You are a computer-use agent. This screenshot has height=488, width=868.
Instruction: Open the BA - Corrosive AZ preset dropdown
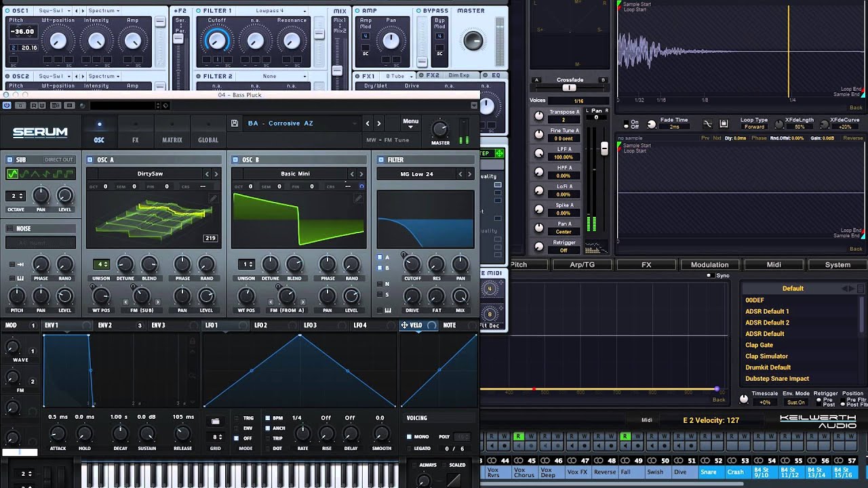(301, 123)
